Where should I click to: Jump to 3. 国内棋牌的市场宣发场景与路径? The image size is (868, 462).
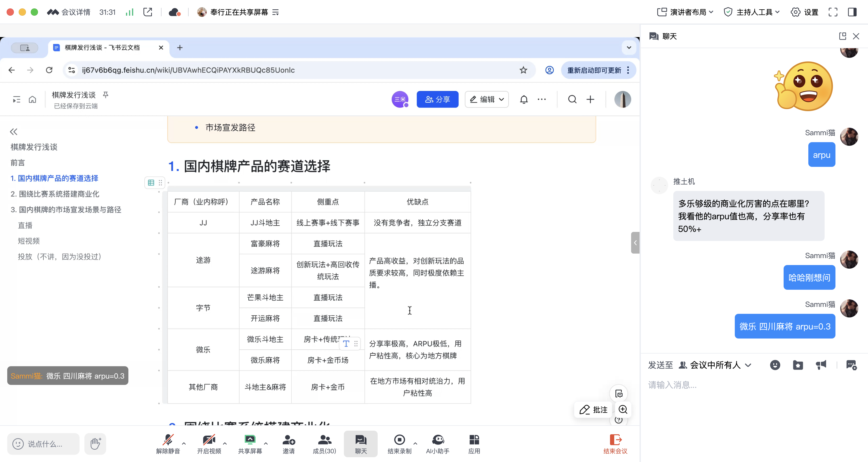[x=66, y=209]
